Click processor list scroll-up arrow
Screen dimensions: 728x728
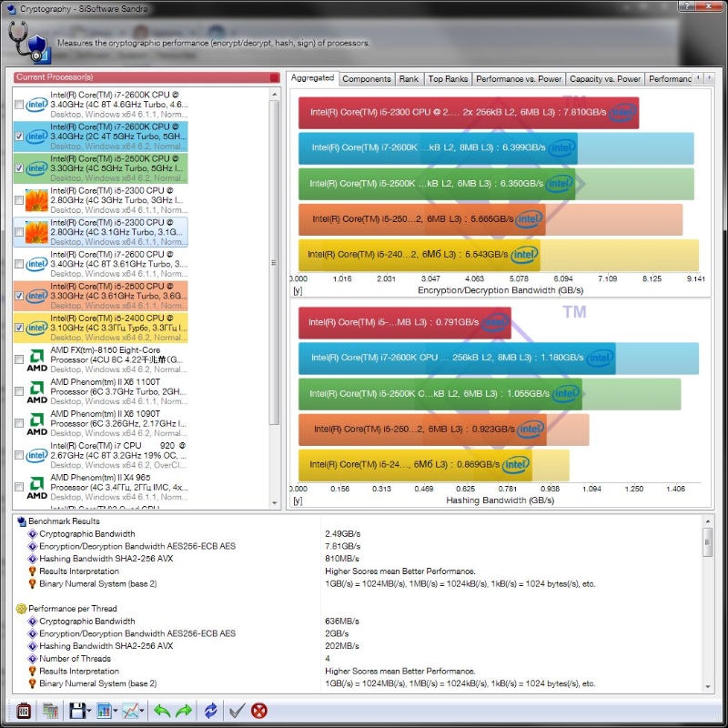(x=275, y=95)
